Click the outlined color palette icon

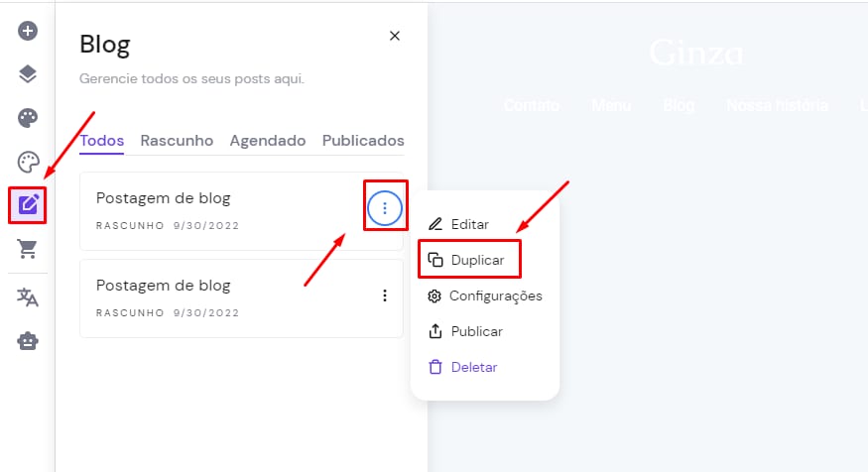(x=28, y=162)
